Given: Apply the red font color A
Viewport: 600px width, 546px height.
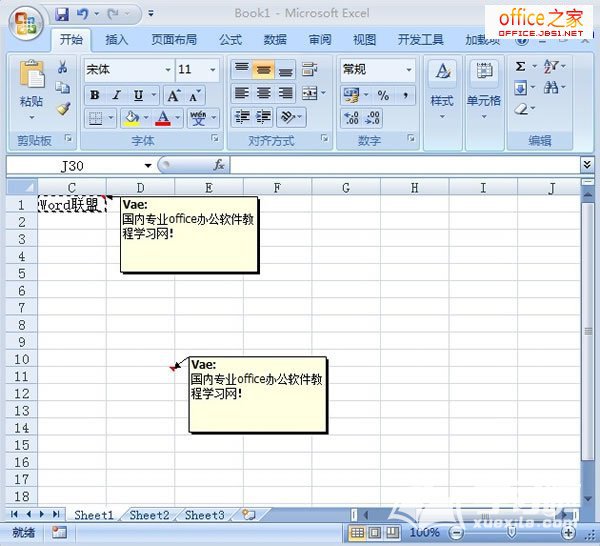Looking at the screenshot, I should [x=163, y=118].
